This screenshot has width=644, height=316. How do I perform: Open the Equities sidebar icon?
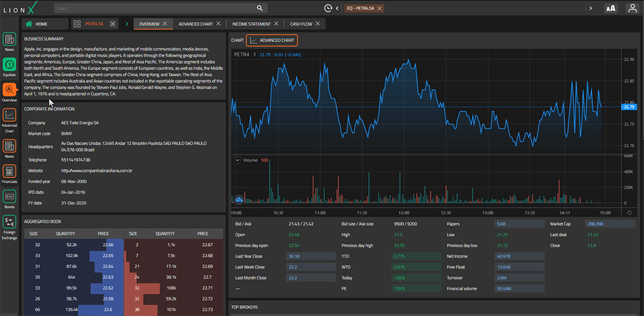click(9, 64)
